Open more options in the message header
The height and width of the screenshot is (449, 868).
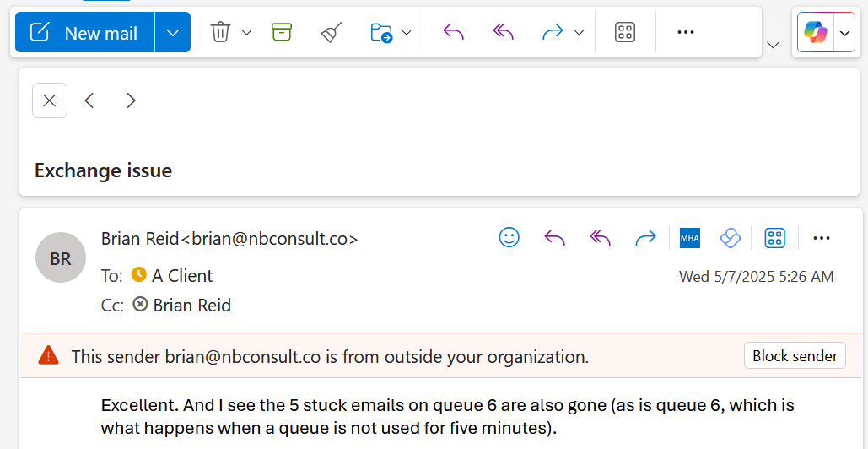[x=822, y=238]
